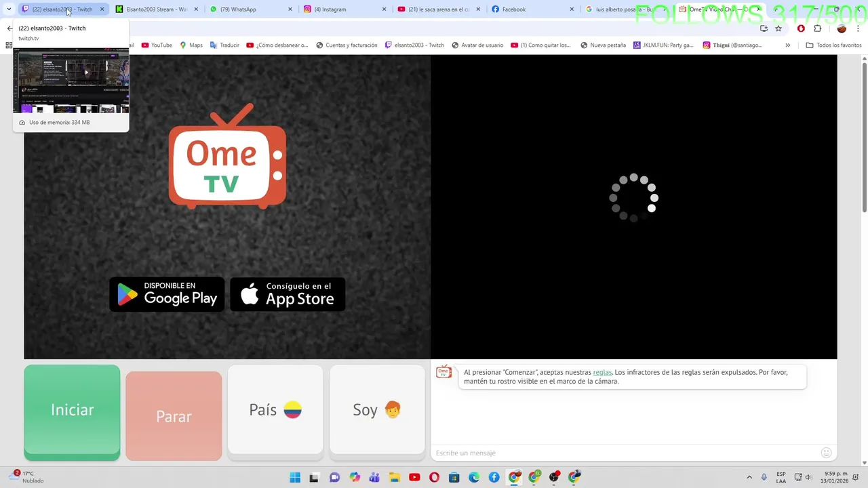Open the Google Play download badge
868x488 pixels.
(x=167, y=294)
